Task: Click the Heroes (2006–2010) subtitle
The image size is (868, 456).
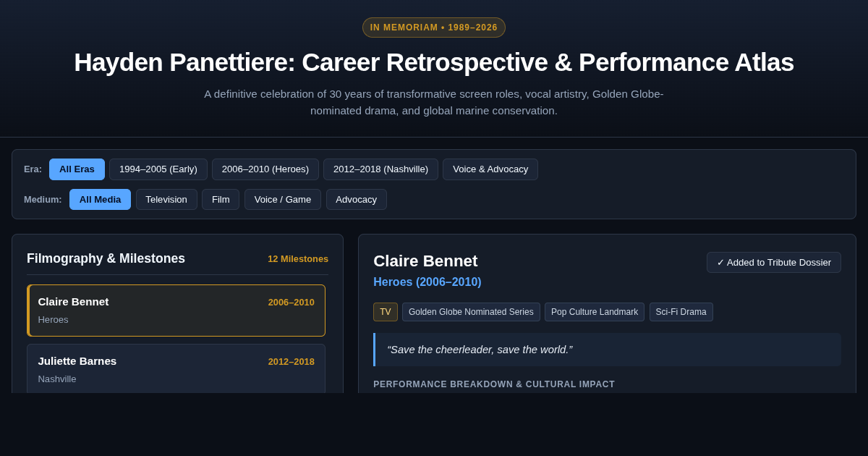Action: (427, 282)
